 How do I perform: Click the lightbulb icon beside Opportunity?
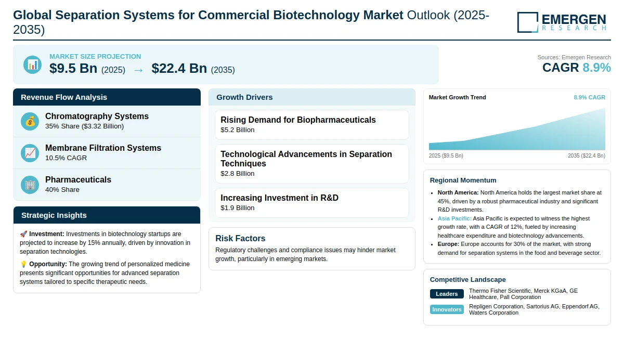point(23,264)
